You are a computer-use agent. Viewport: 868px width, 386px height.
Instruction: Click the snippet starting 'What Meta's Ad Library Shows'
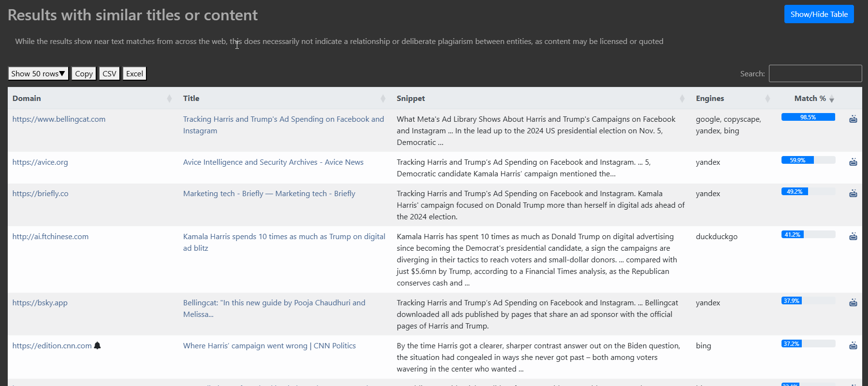tap(536, 130)
